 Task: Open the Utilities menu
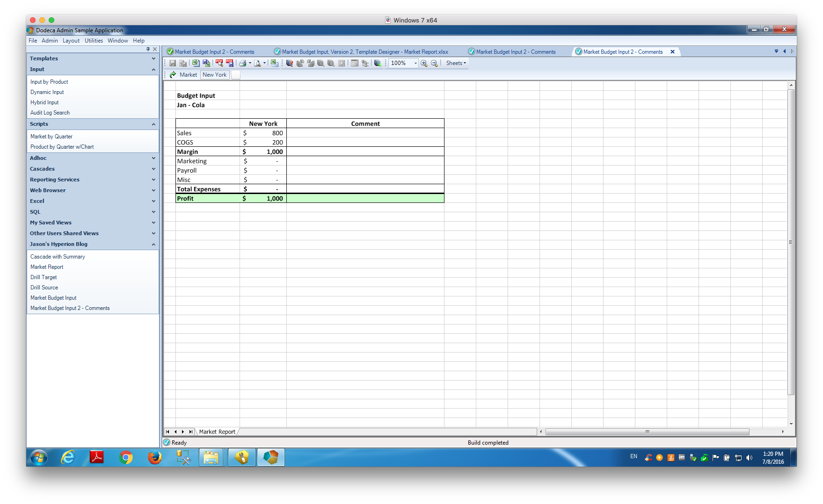point(94,41)
